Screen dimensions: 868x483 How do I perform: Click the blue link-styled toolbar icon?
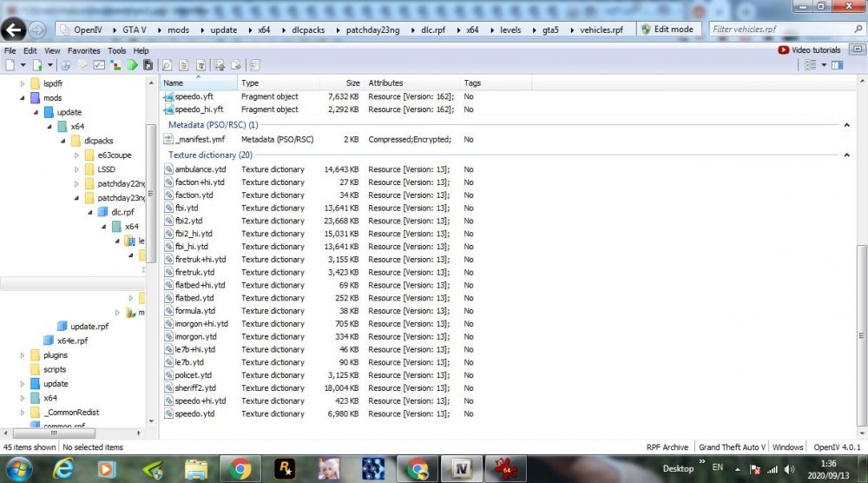(x=66, y=65)
